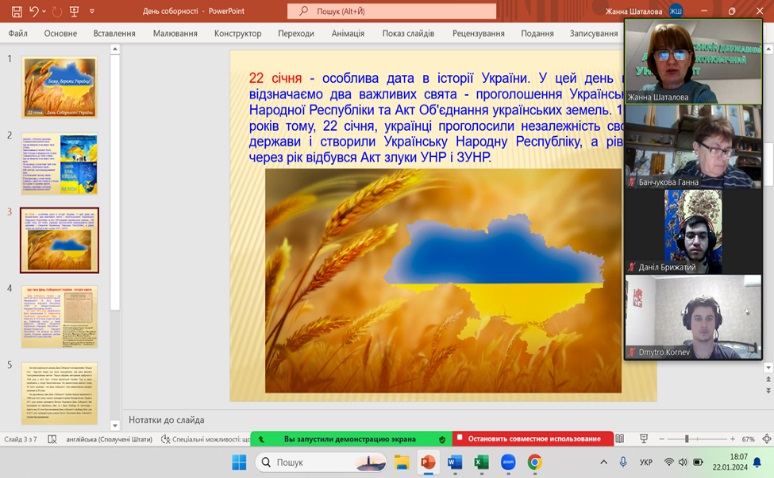The image size is (774, 478).
Task: Expand hidden system tray icons chevron
Action: click(x=603, y=462)
